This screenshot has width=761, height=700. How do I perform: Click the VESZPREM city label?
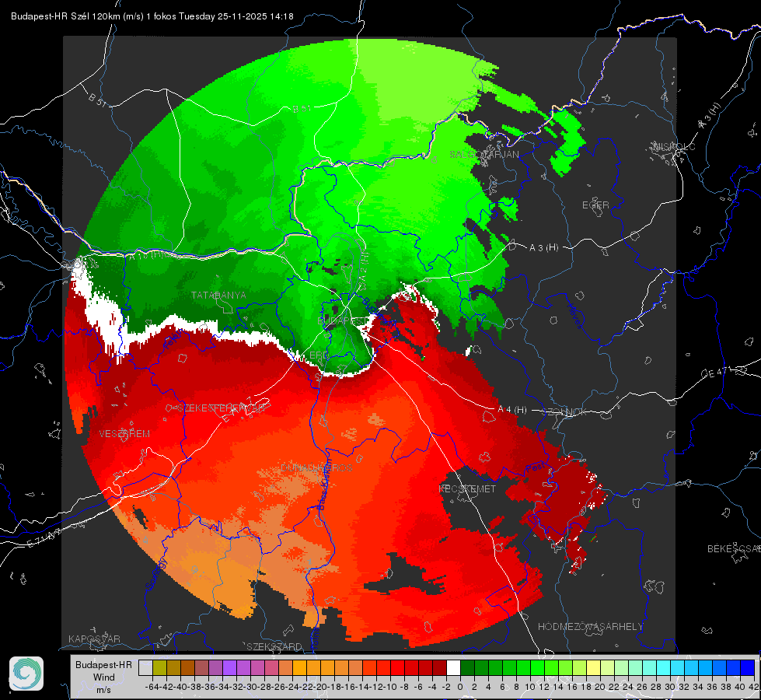(124, 434)
